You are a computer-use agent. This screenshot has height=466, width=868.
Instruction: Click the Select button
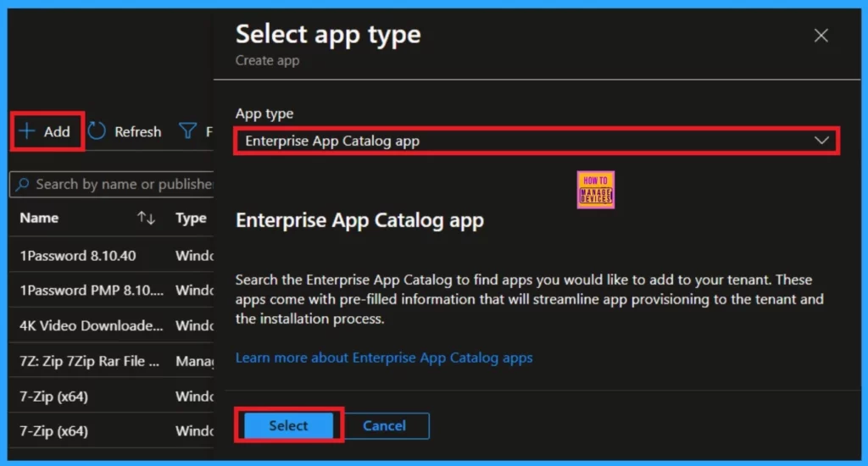point(288,425)
